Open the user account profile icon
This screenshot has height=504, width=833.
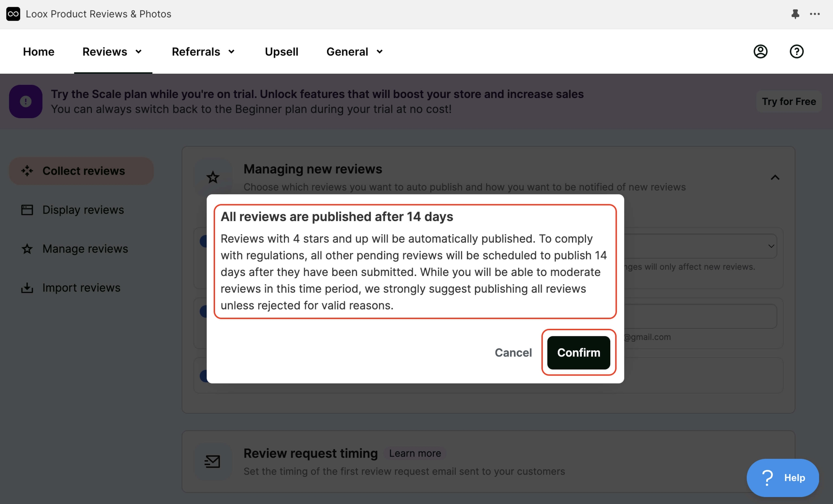[760, 51]
